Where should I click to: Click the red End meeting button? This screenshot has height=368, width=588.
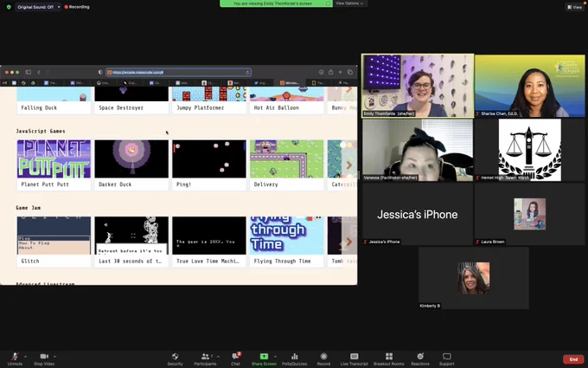pos(573,359)
